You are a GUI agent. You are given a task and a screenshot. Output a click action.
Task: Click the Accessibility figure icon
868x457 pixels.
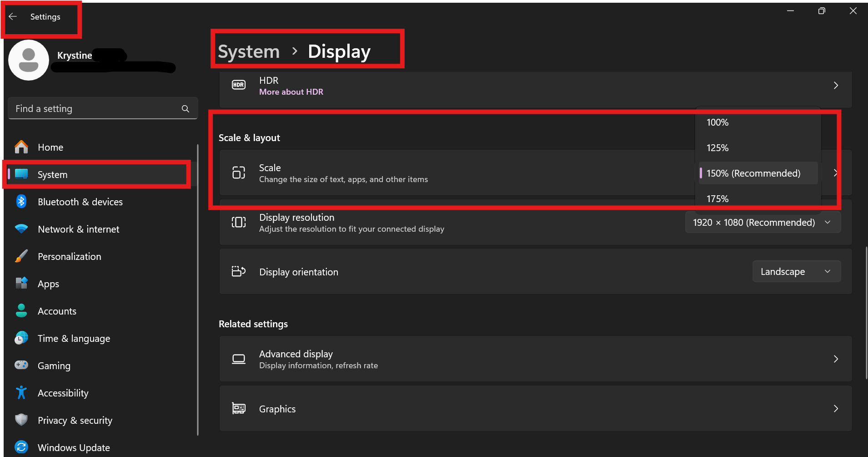click(21, 393)
